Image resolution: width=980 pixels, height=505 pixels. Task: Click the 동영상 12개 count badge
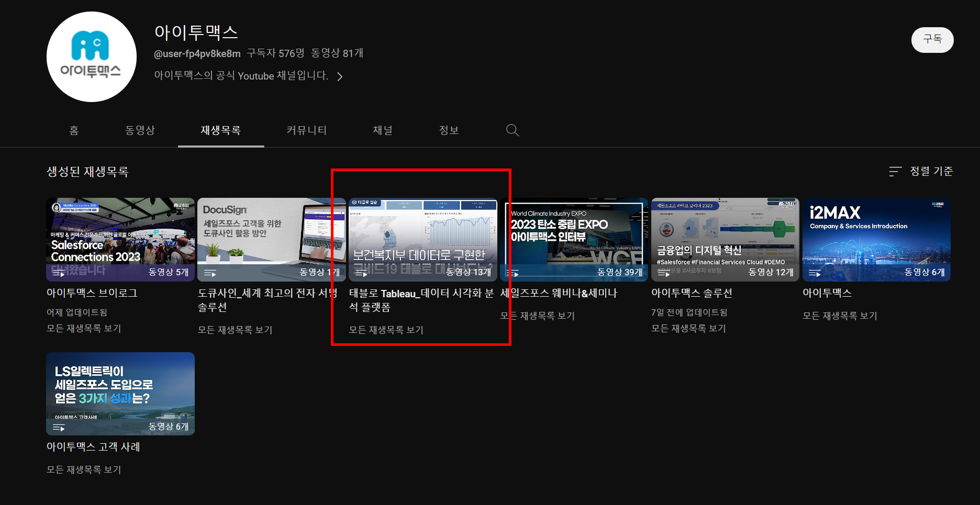tap(771, 272)
